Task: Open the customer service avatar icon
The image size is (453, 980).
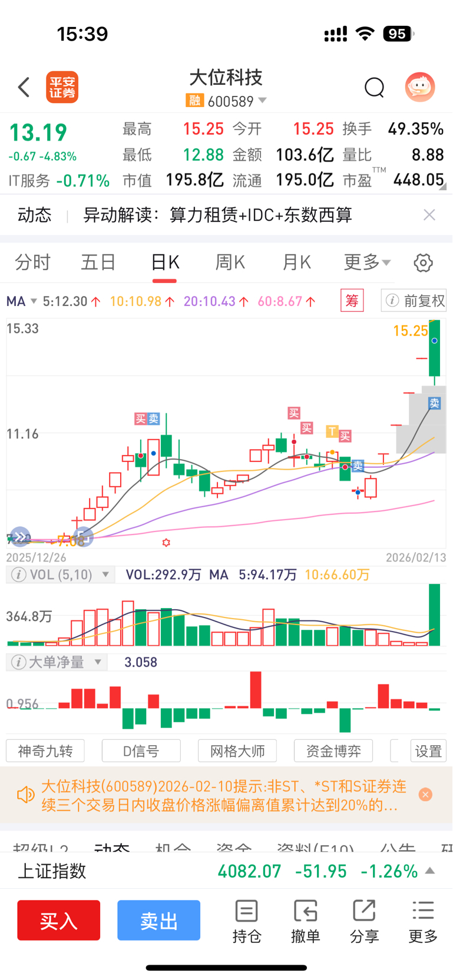Action: [x=420, y=87]
